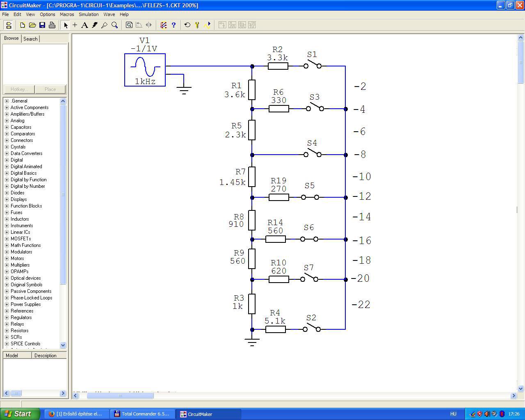Screen dimensions: 525x420
Task: Open the Windows Start menu
Action: (x=20, y=414)
